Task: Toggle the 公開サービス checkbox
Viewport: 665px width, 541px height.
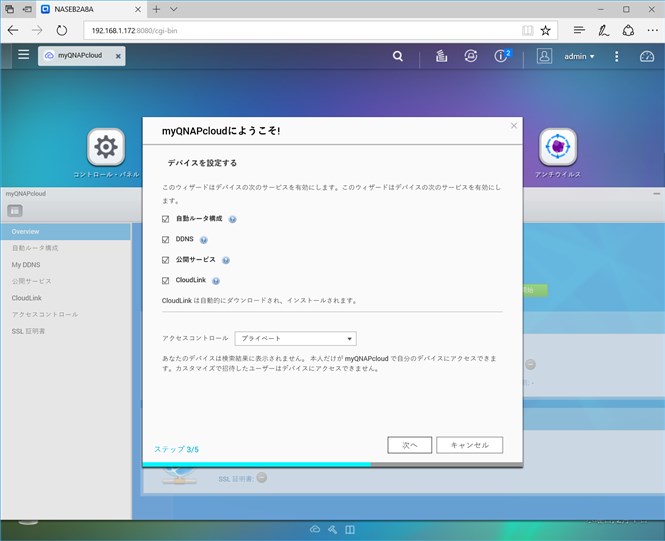Action: click(x=165, y=260)
